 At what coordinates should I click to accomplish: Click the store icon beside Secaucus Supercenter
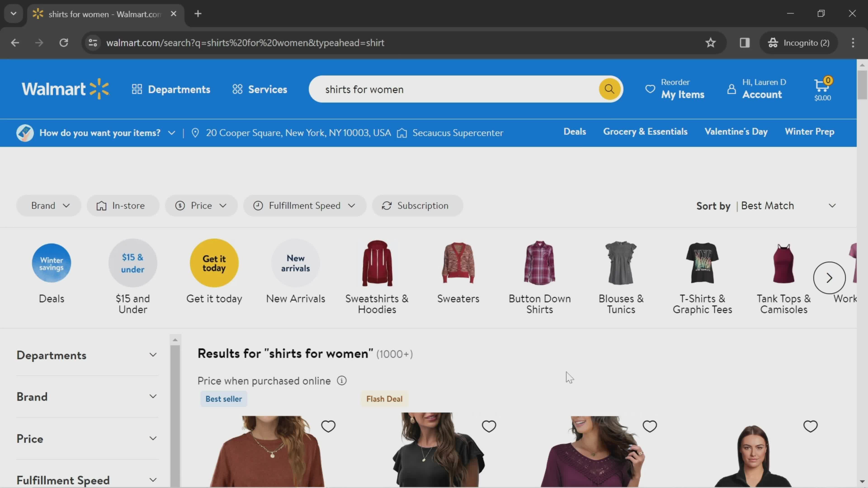(402, 133)
